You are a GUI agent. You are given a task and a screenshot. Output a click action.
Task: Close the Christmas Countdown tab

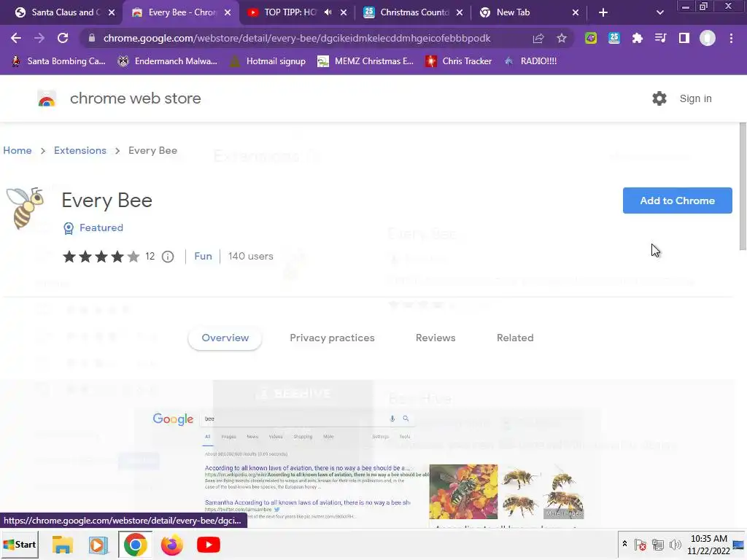[x=460, y=12]
